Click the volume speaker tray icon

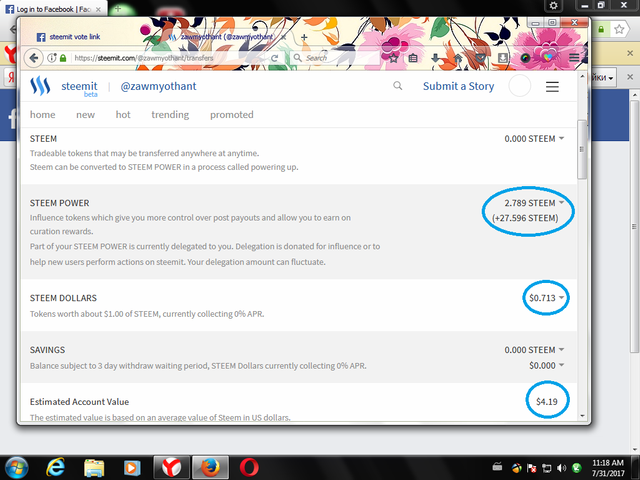click(x=562, y=468)
